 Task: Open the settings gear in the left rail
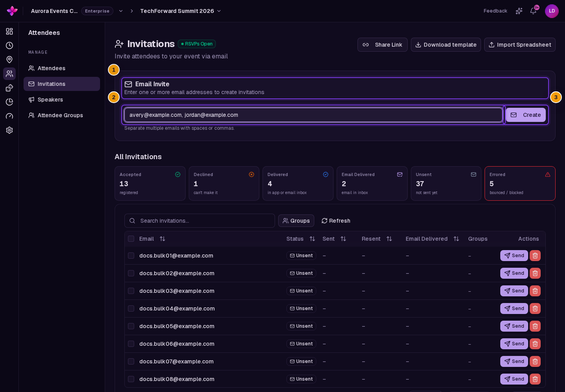pyautogui.click(x=9, y=130)
